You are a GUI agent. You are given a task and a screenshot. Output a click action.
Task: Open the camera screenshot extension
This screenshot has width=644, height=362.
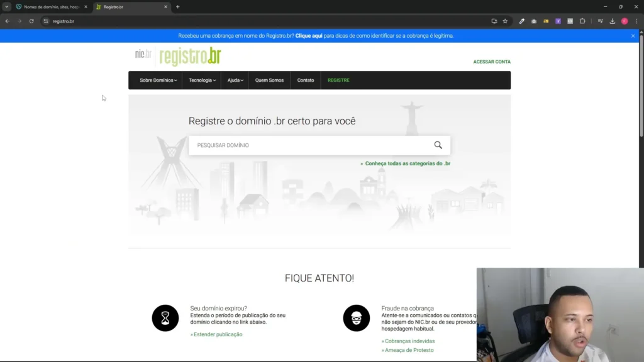(x=534, y=21)
